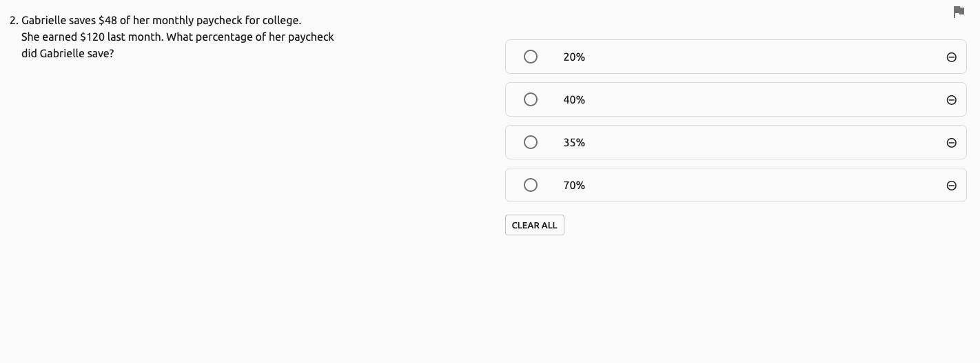Image resolution: width=980 pixels, height=363 pixels.
Task: Click the "20%" answer label text
Action: coord(573,57)
